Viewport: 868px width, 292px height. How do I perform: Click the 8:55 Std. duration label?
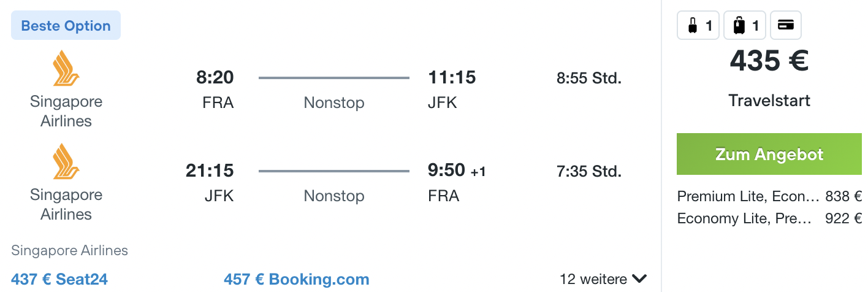pos(589,79)
